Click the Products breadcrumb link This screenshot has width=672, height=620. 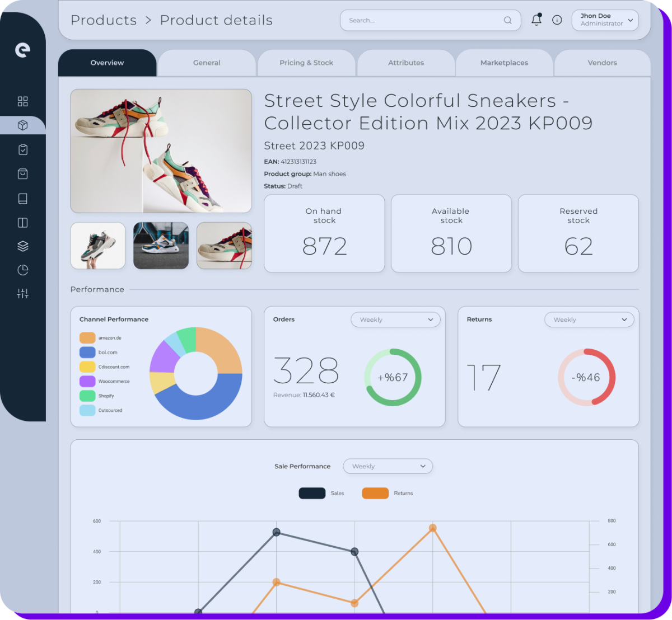[104, 20]
